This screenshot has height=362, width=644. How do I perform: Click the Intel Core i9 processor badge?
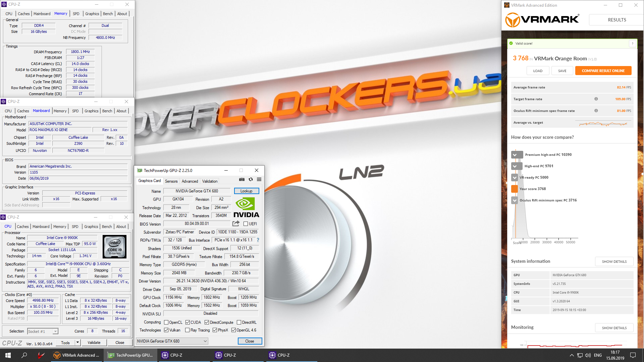(x=115, y=247)
